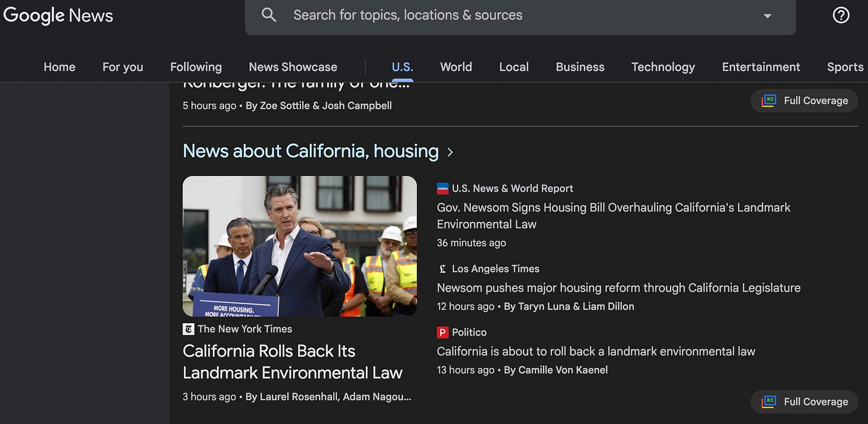Open Newsom pushes major housing reform headline
The width and height of the screenshot is (868, 424).
click(x=619, y=287)
